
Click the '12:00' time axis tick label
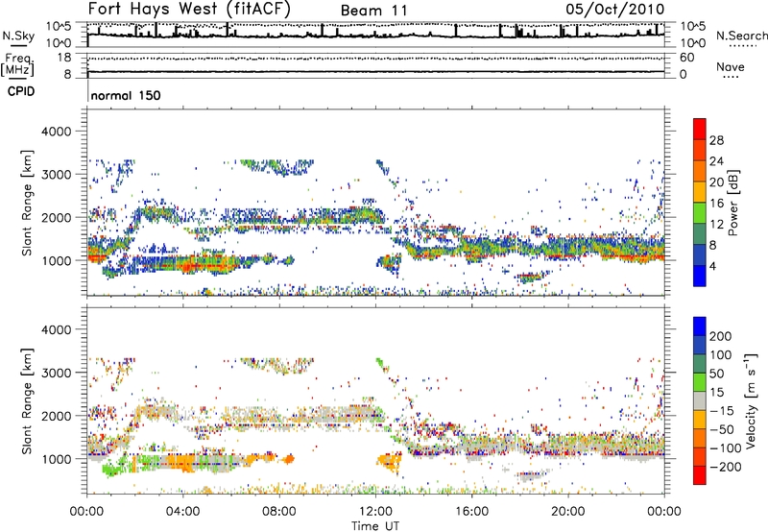pyautogui.click(x=375, y=512)
